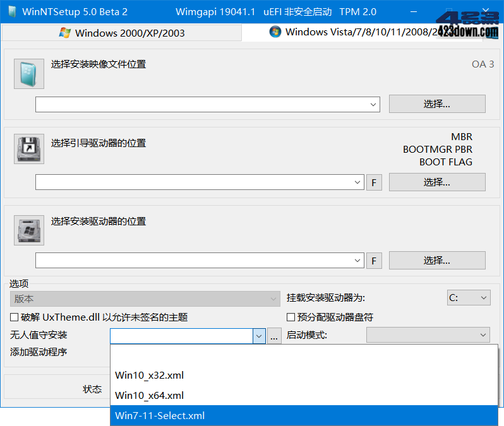
Task: Click 选择... button for install image file
Action: point(437,104)
